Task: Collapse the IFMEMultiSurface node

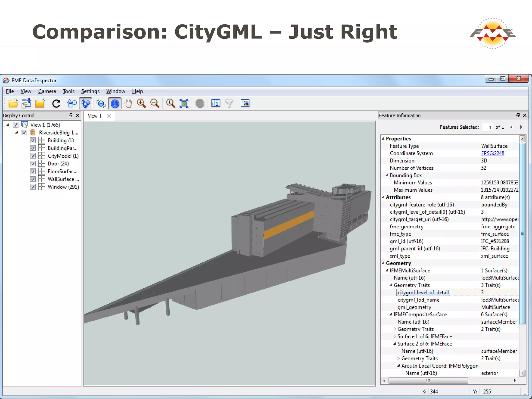Action: point(387,270)
